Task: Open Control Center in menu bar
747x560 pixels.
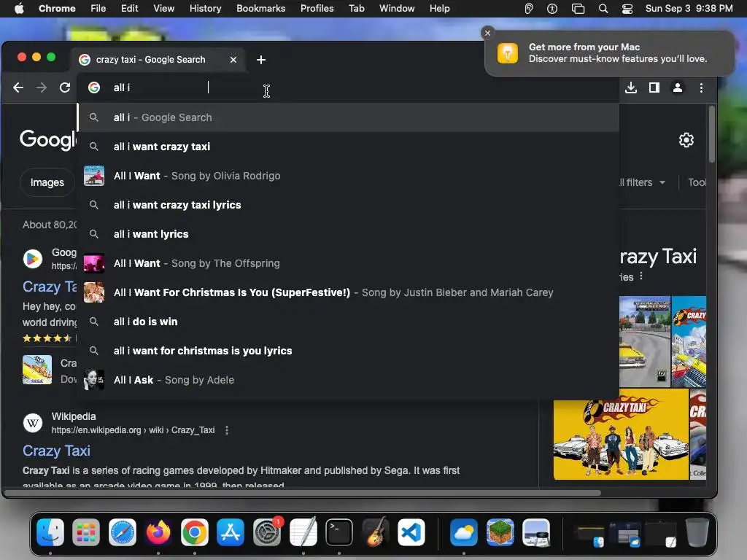Action: 627,9
